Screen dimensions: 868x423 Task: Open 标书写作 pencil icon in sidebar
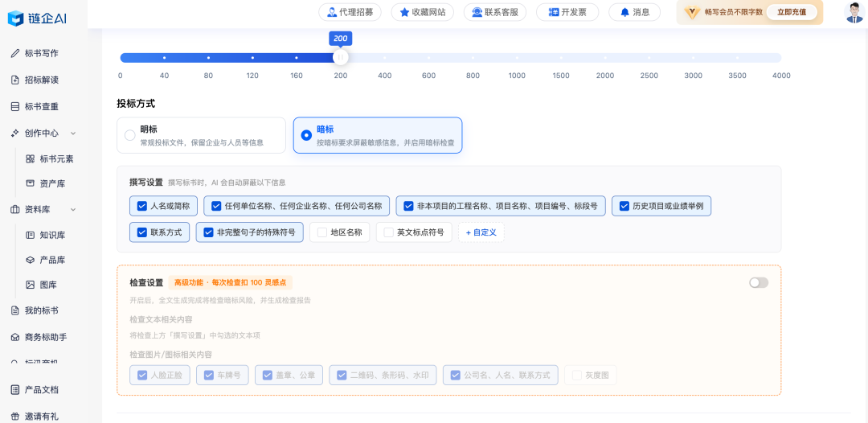tap(15, 54)
